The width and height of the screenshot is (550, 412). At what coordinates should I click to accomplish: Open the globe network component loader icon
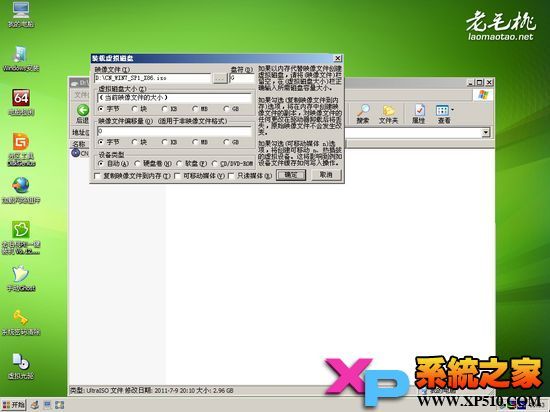pyautogui.click(x=21, y=185)
